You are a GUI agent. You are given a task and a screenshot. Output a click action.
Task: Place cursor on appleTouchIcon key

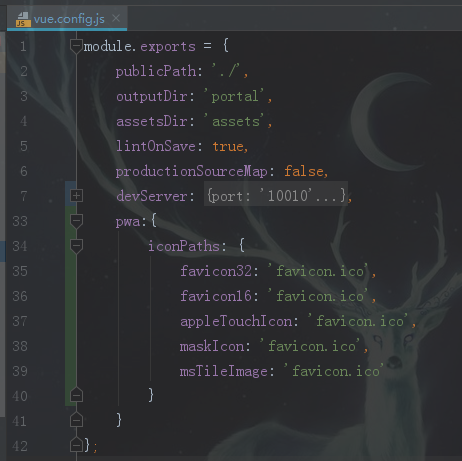(236, 321)
